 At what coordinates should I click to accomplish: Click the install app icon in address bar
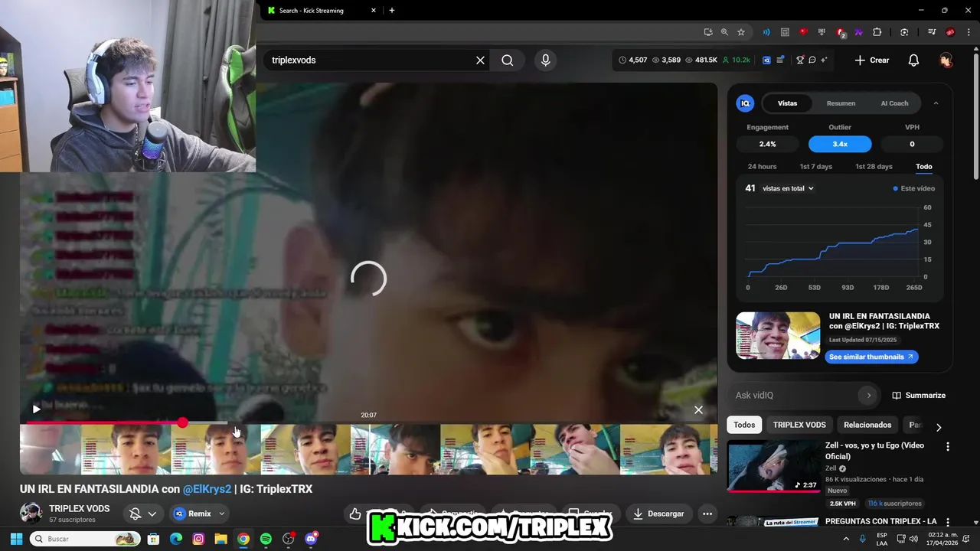(708, 32)
